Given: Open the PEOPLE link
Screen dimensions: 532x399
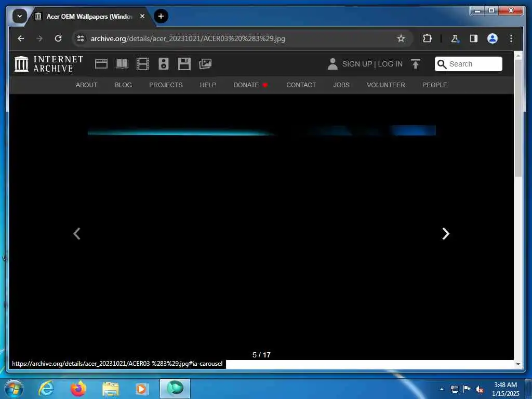Looking at the screenshot, I should tap(435, 85).
